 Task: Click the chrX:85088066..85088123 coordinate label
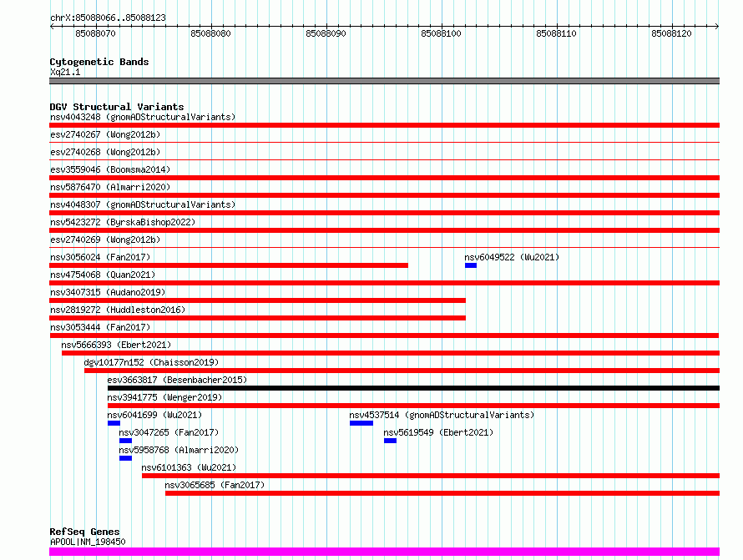(x=108, y=18)
